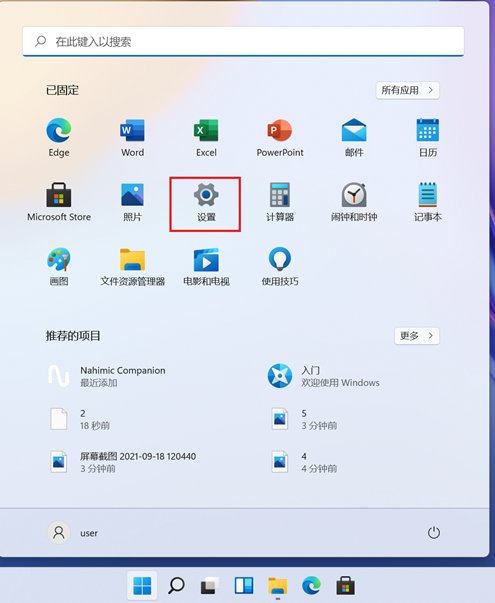Open the Paint (画图) app

[59, 267]
